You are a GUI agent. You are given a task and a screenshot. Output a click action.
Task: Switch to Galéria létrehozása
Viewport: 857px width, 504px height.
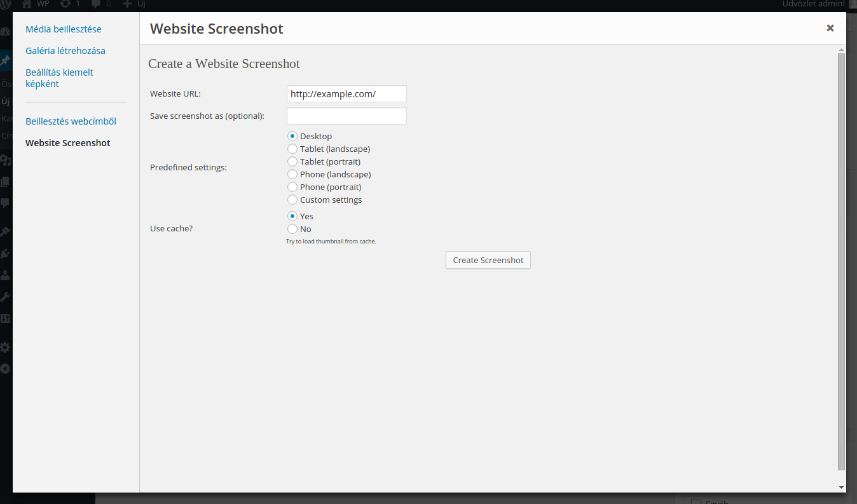click(x=65, y=51)
